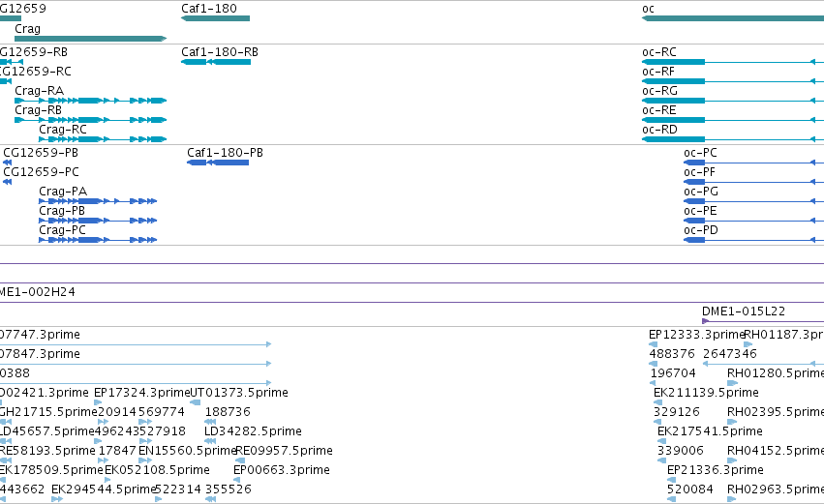
Task: Select the EP00663.3prime EST label
Action: coord(282,470)
